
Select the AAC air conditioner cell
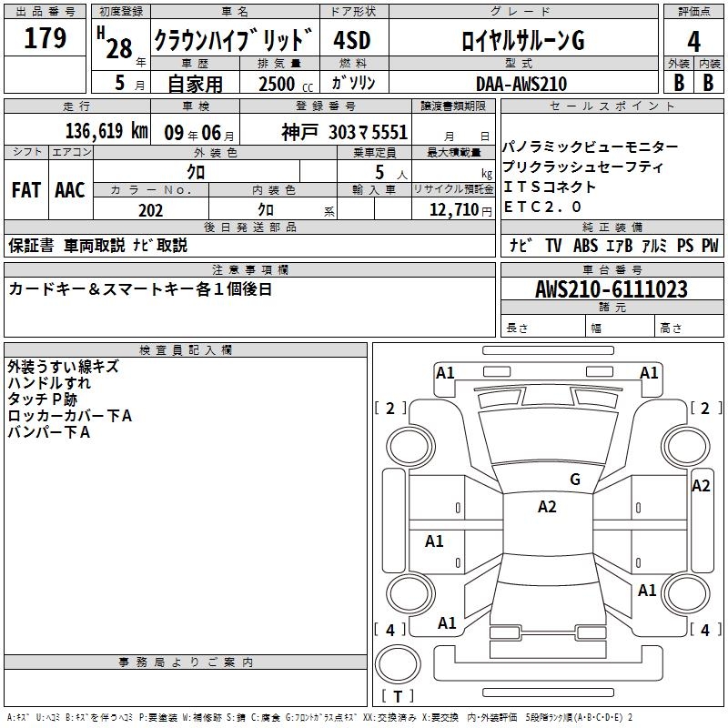coord(70,190)
